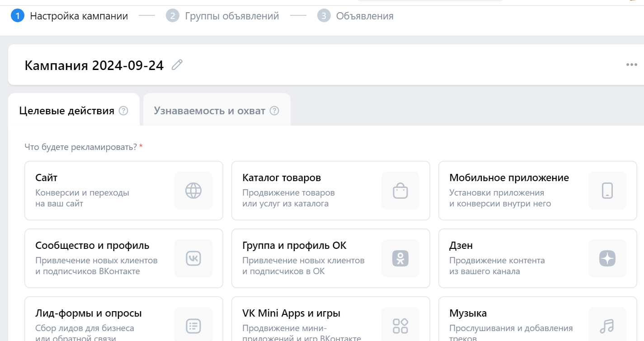The image size is (644, 341).
Task: Select Каталог товаров advertising object
Action: tap(331, 191)
